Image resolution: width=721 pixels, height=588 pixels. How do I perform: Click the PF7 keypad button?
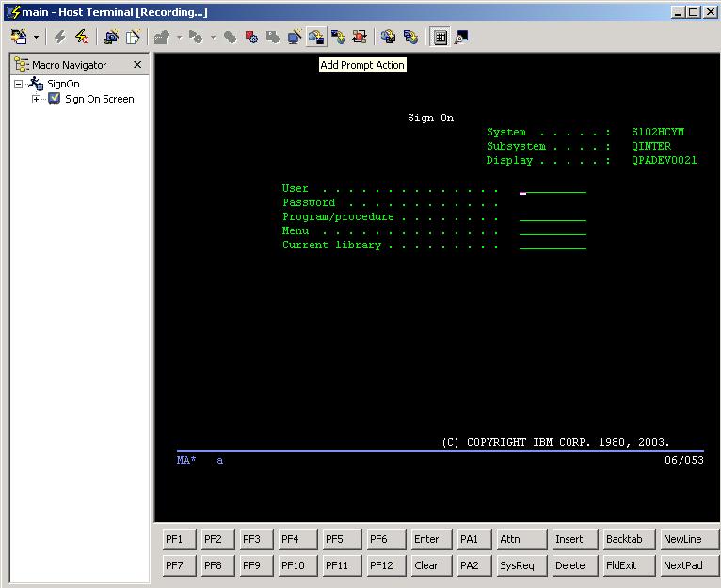click(x=180, y=565)
